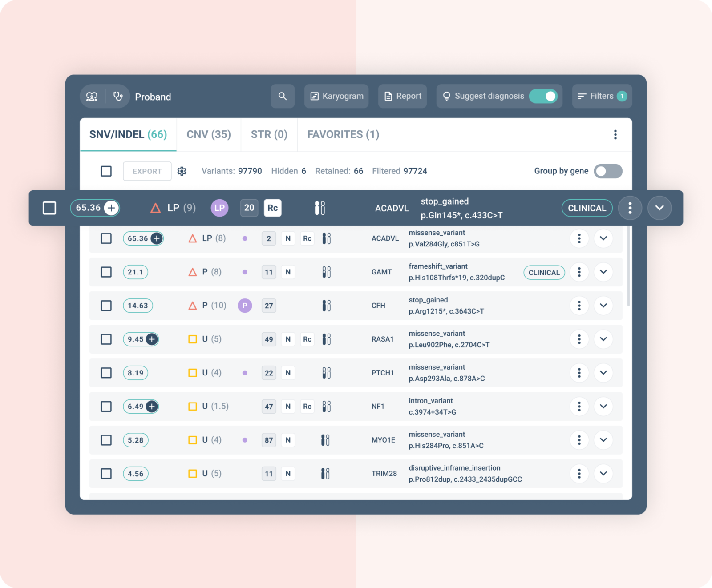Image resolution: width=712 pixels, height=588 pixels.
Task: Select the GAMT row checkbox
Action: (106, 272)
